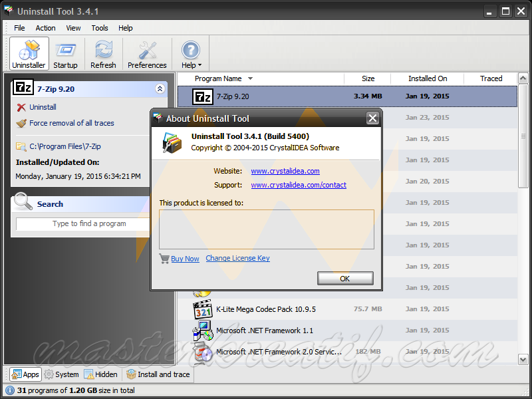The image size is (532, 399).
Task: Click the scroll down arrow of program list
Action: click(523, 359)
